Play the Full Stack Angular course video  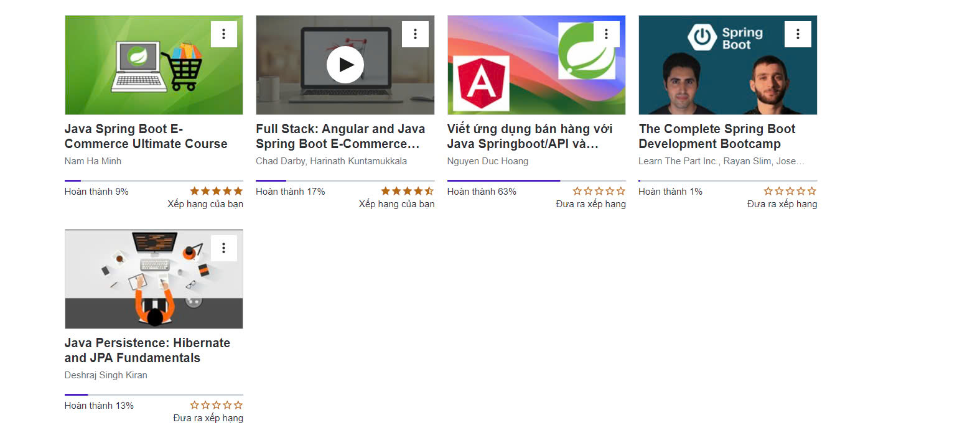[345, 65]
